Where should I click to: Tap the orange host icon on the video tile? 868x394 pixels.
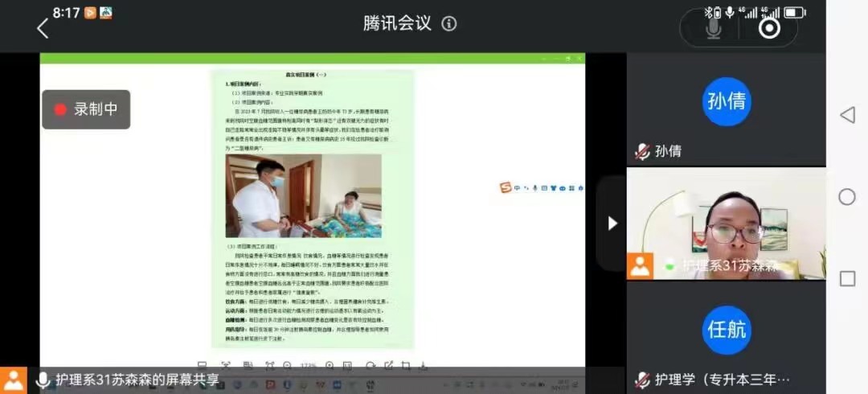(641, 265)
